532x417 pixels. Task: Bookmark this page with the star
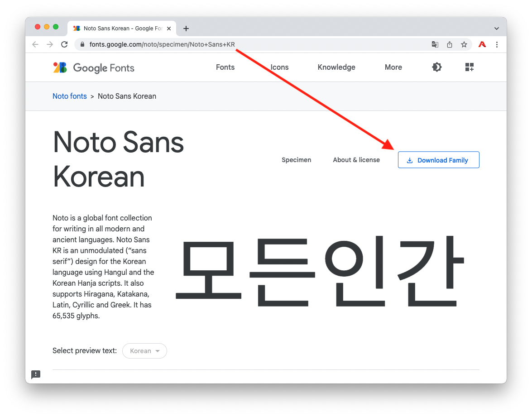tap(464, 44)
